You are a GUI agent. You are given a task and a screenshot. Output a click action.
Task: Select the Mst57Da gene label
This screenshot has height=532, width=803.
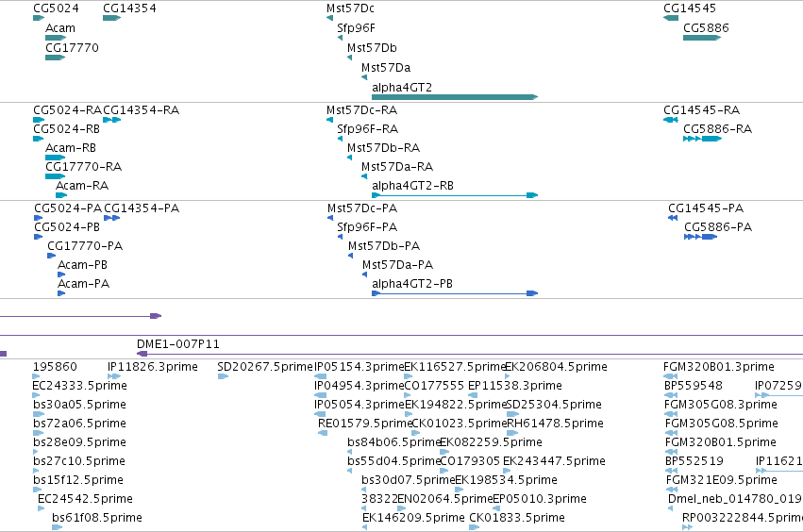386,68
